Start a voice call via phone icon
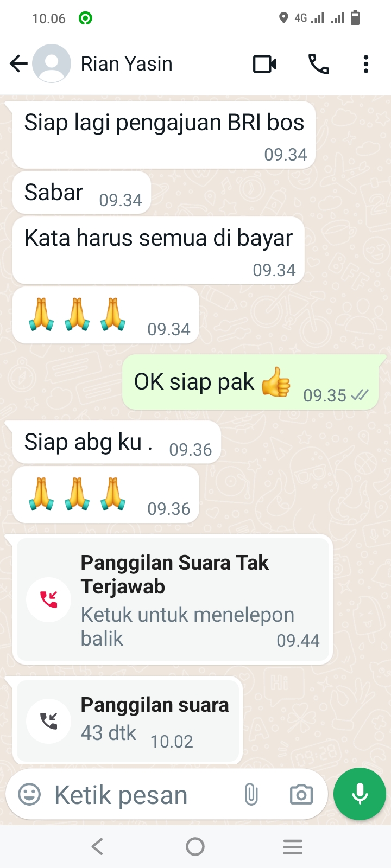The image size is (391, 868). pyautogui.click(x=319, y=64)
